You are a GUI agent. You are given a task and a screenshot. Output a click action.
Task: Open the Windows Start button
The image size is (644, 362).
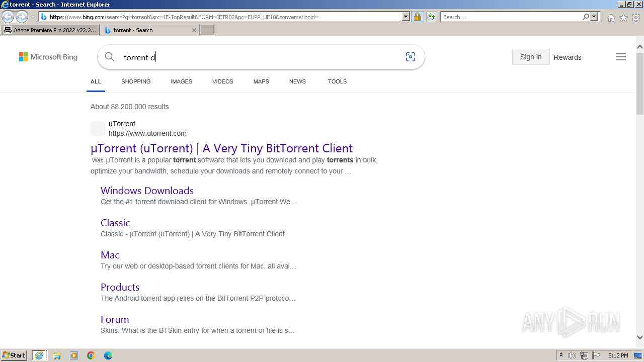tap(14, 355)
